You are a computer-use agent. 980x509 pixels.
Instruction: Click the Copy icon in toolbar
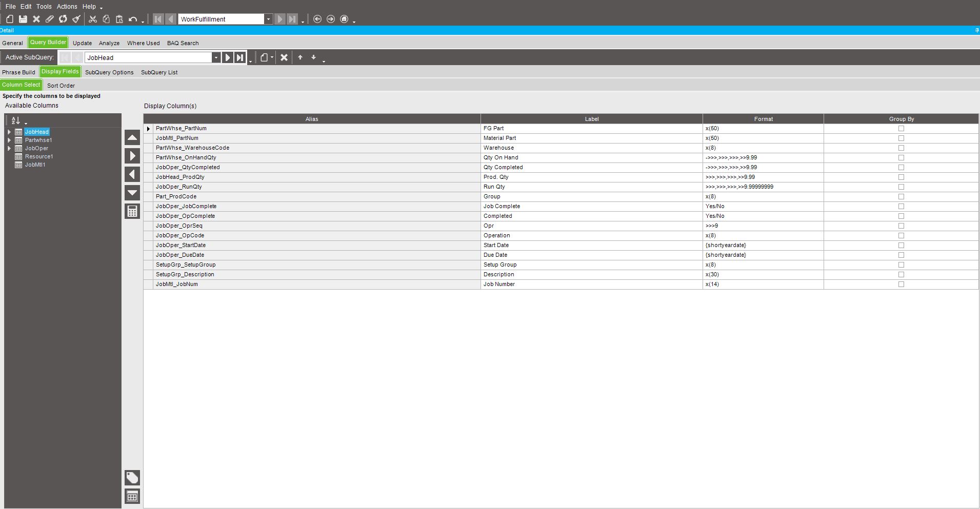(106, 19)
